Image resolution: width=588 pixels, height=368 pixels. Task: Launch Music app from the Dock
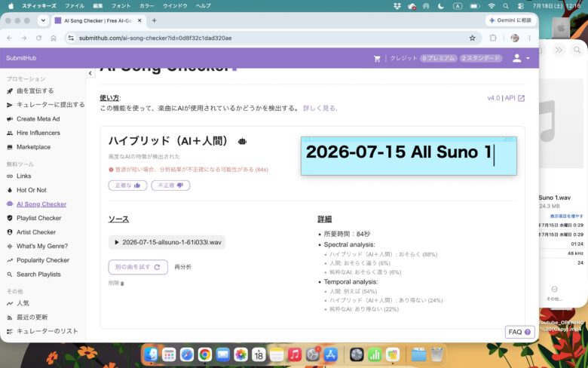coord(295,354)
